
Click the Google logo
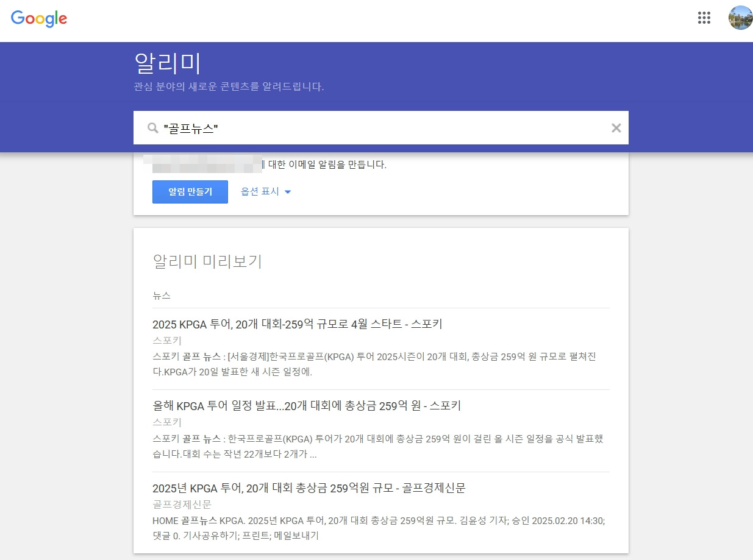point(39,19)
